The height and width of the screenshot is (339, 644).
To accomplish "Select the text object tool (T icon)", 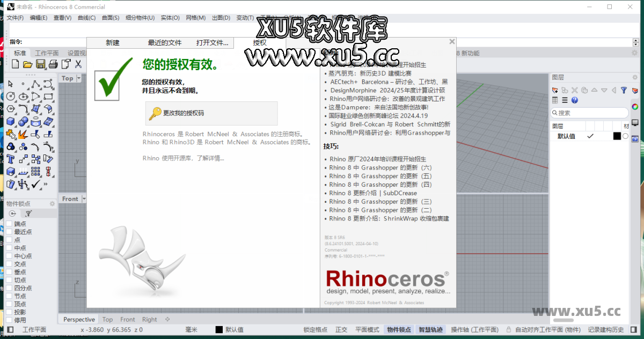I will point(10,159).
